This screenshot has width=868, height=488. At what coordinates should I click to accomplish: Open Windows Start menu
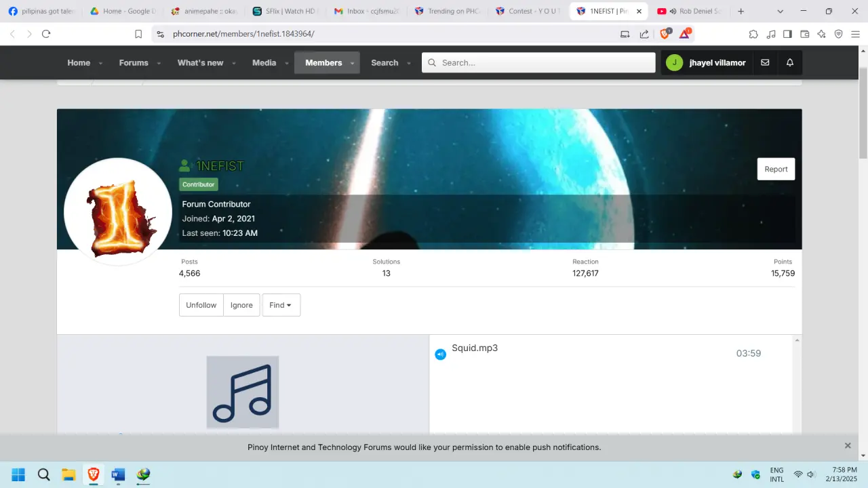(18, 474)
